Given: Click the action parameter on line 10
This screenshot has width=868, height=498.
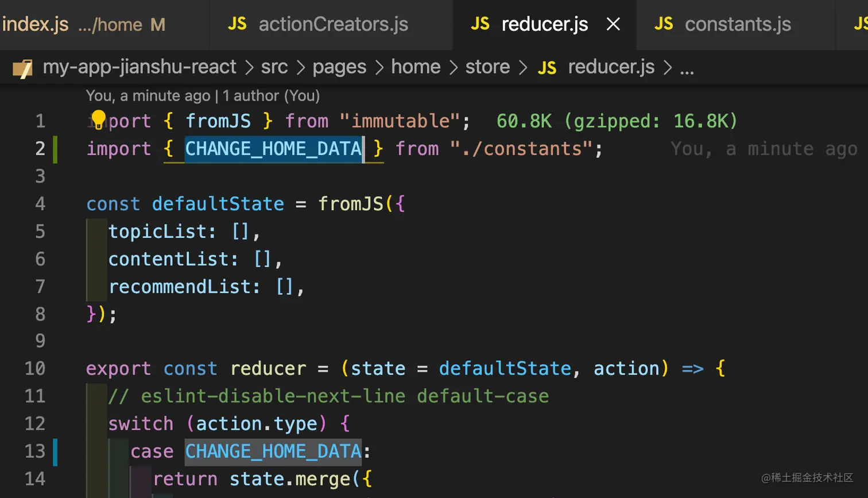Looking at the screenshot, I should point(627,368).
